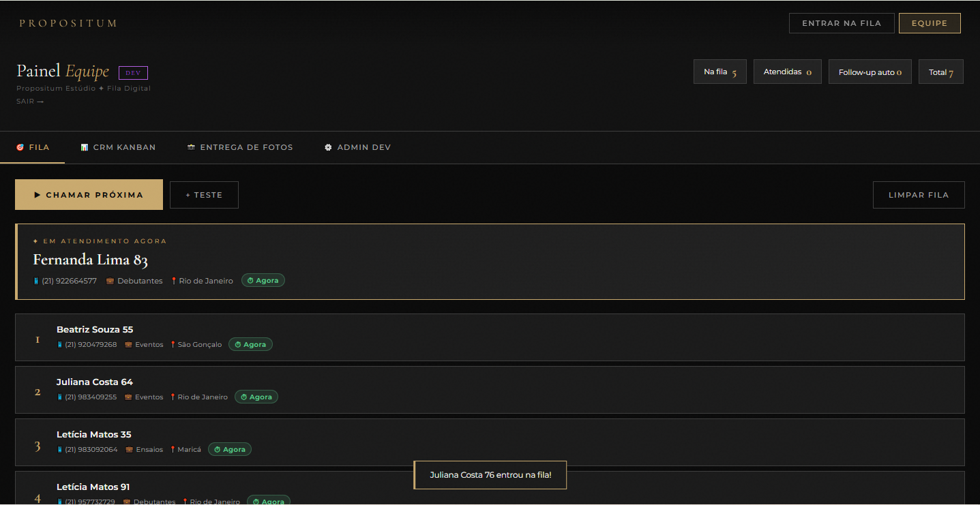
Task: Click phone number (21) 983092064
Action: coord(91,450)
